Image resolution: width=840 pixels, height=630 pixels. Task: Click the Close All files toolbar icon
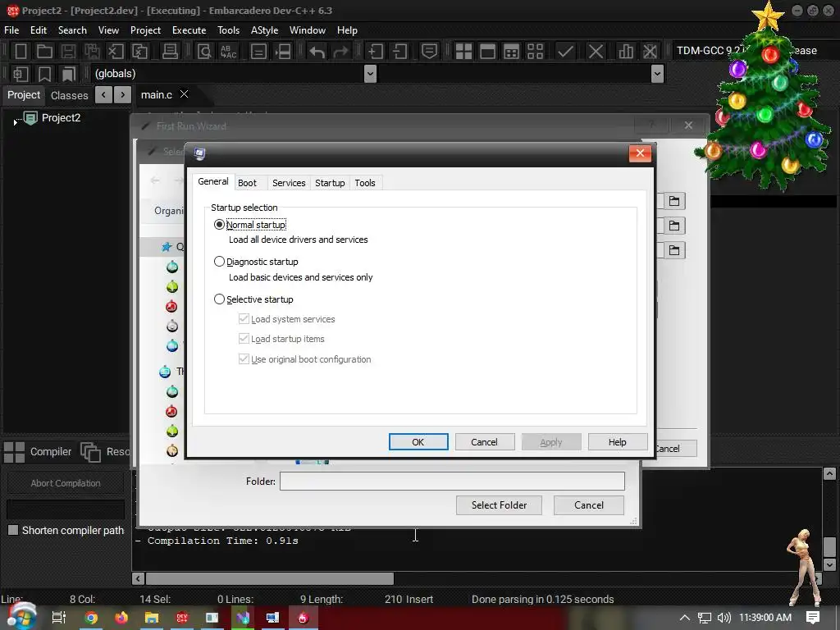[x=139, y=52]
